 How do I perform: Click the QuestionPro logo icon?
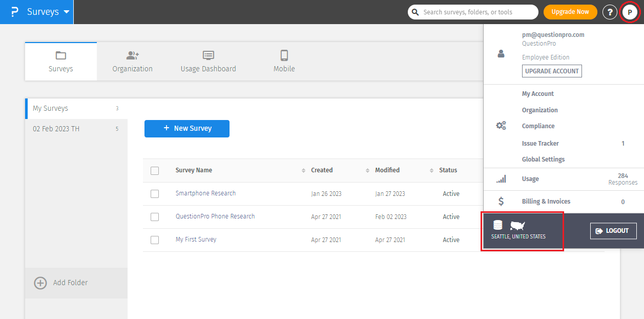click(x=14, y=12)
